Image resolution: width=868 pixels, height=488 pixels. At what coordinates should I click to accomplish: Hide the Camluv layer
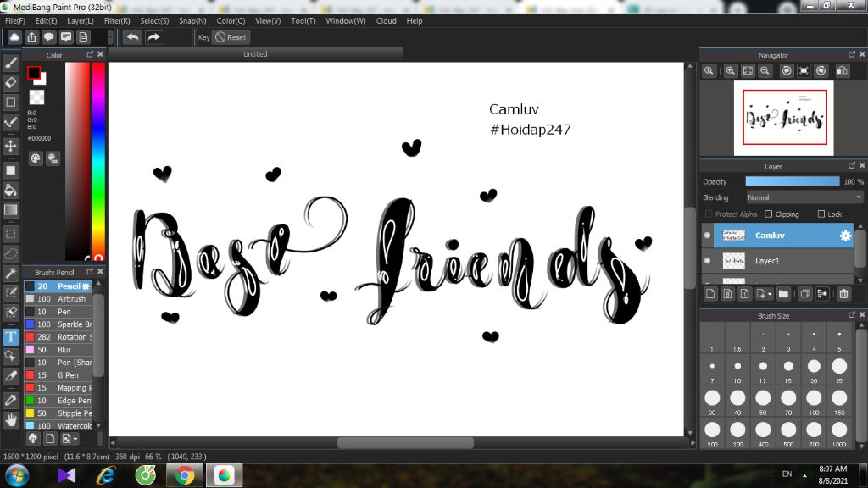click(708, 236)
